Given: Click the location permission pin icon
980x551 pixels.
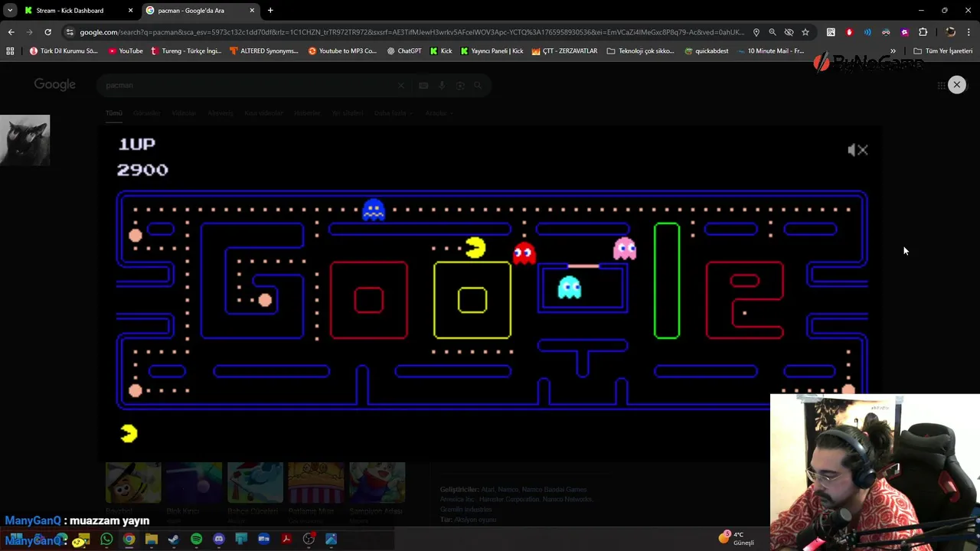Looking at the screenshot, I should [756, 32].
